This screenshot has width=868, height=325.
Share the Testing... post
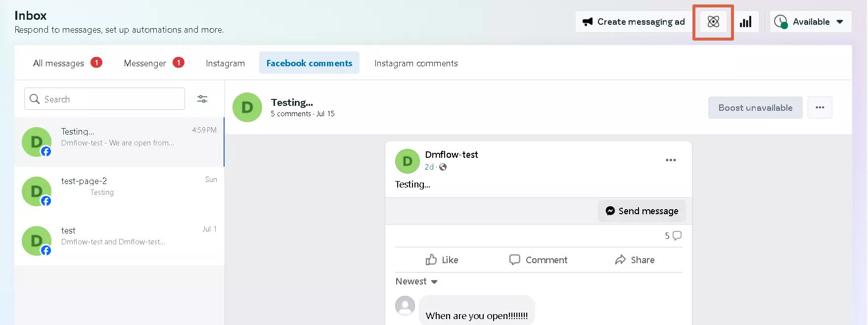[x=635, y=260]
